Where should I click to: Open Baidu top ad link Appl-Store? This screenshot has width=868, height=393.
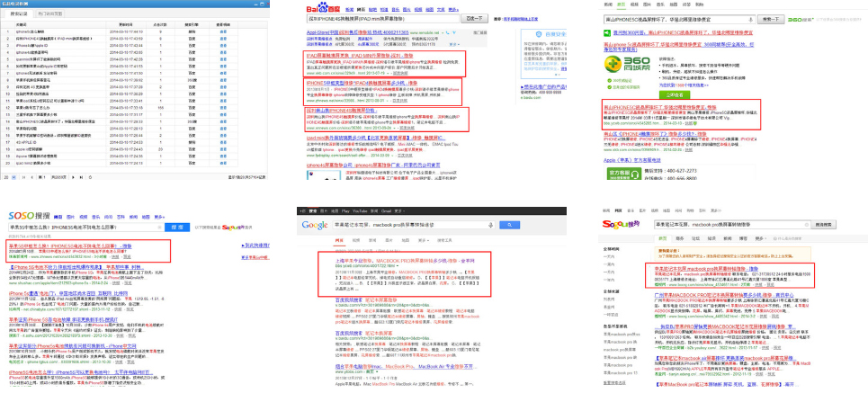(357, 32)
